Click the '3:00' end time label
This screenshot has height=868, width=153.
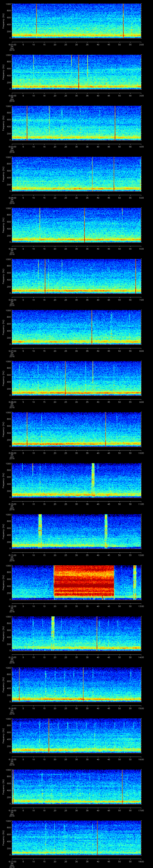(x=141, y=96)
